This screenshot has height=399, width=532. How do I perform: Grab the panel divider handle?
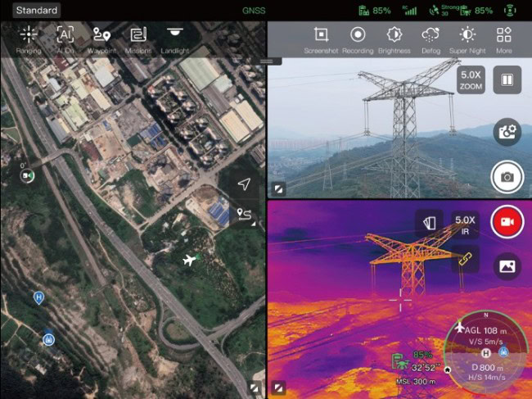coord(267,61)
